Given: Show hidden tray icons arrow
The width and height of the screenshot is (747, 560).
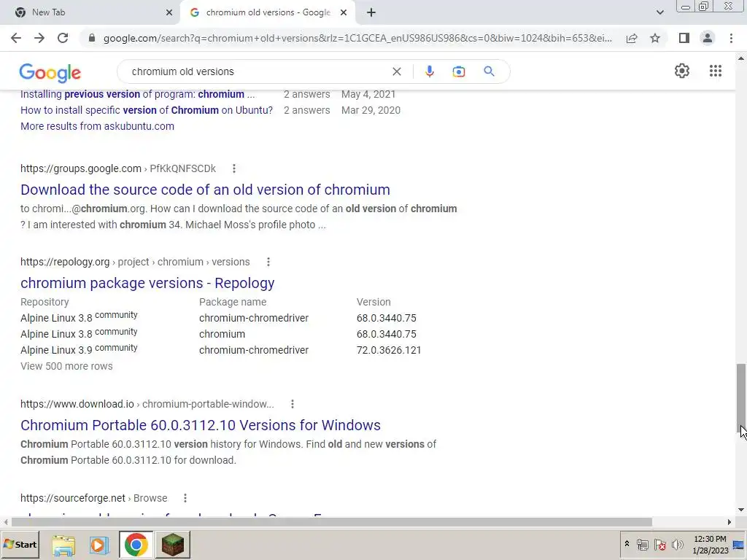Looking at the screenshot, I should click(x=627, y=544).
